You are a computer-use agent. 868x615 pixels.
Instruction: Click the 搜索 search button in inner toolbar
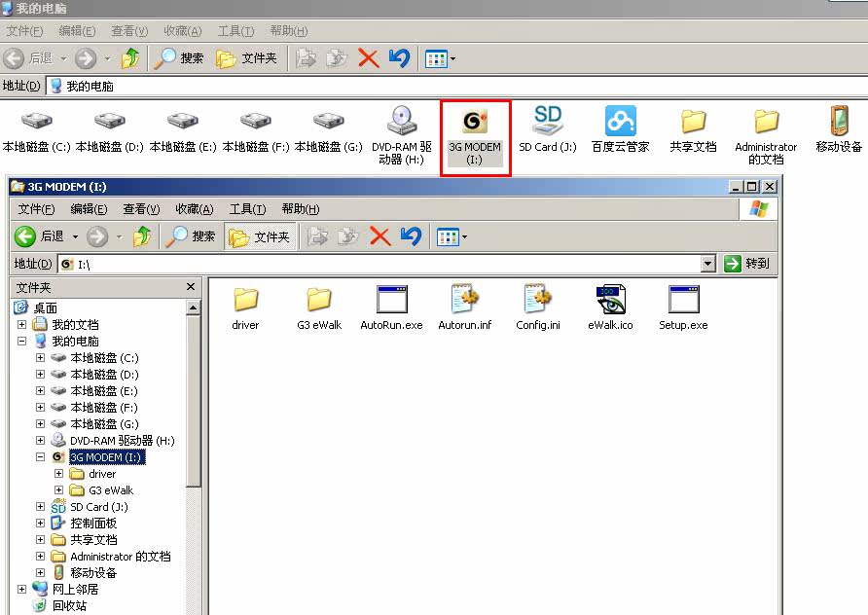coord(192,236)
